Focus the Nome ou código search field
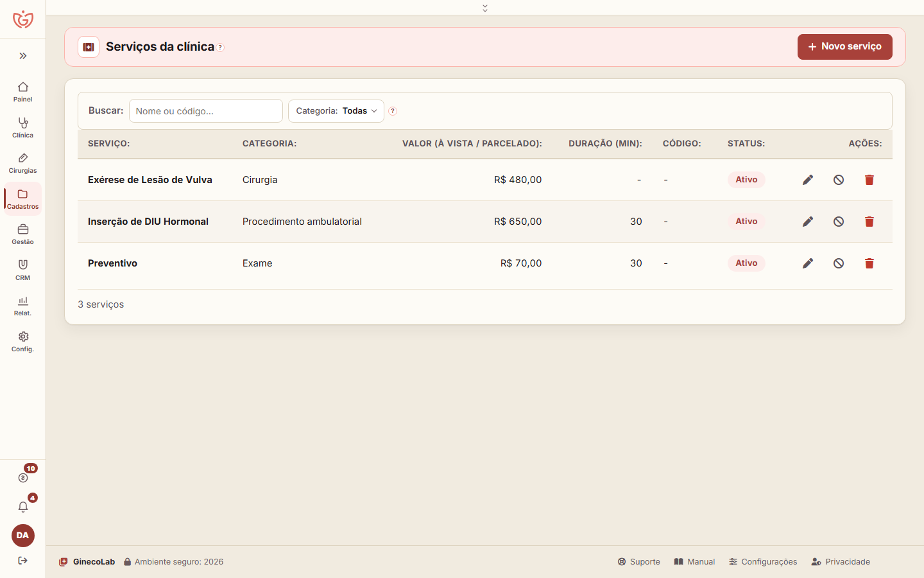This screenshot has width=924, height=578. pyautogui.click(x=206, y=111)
